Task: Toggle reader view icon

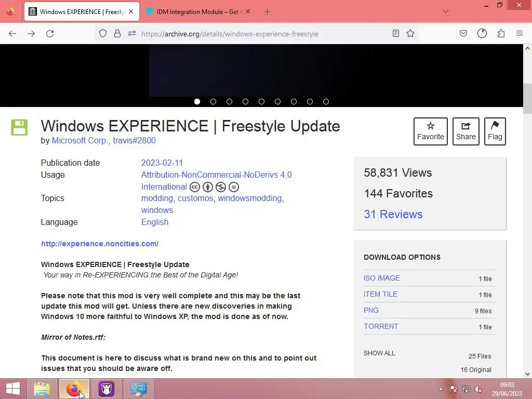Action: (395, 33)
